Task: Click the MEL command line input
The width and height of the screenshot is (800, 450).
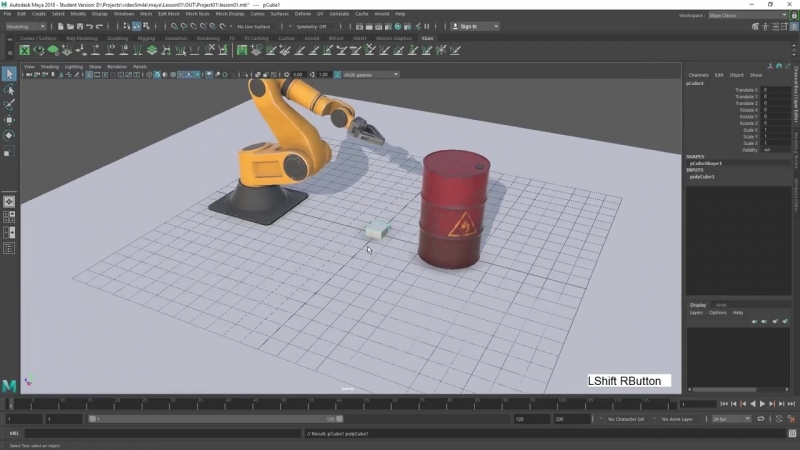Action: 163,434
